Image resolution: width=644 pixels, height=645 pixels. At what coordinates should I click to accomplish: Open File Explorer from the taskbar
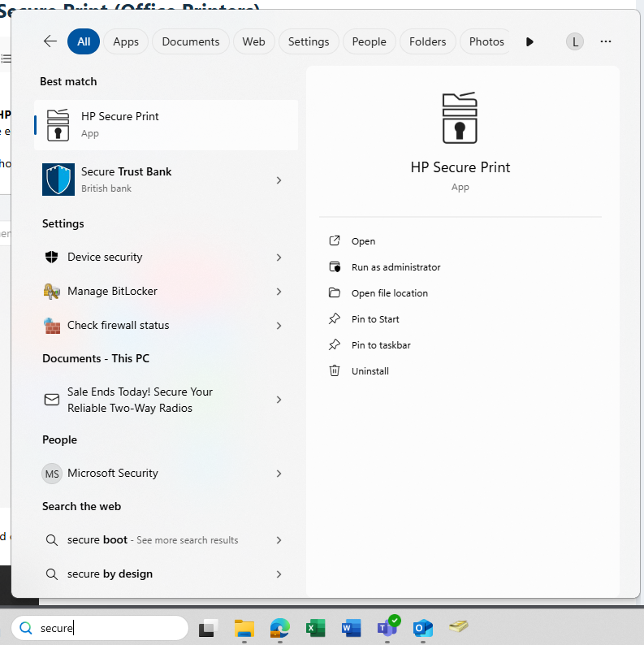tap(244, 628)
